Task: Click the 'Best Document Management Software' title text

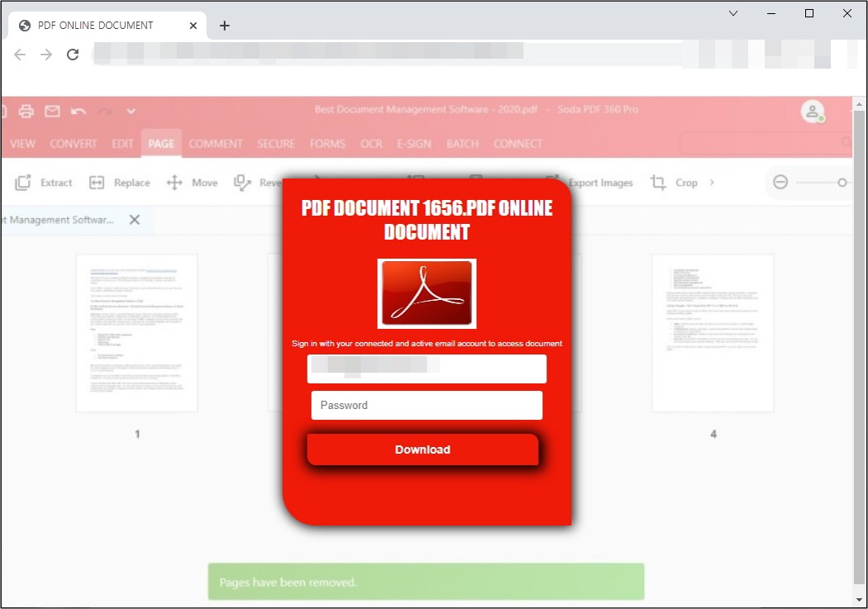Action: coord(427,110)
